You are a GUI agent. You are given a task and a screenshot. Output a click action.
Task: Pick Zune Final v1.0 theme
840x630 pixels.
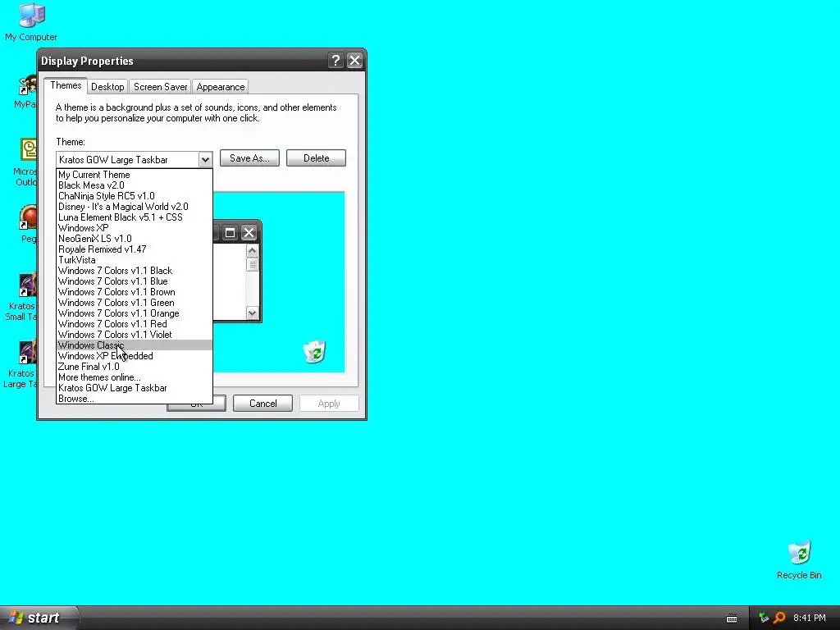[x=135, y=367]
